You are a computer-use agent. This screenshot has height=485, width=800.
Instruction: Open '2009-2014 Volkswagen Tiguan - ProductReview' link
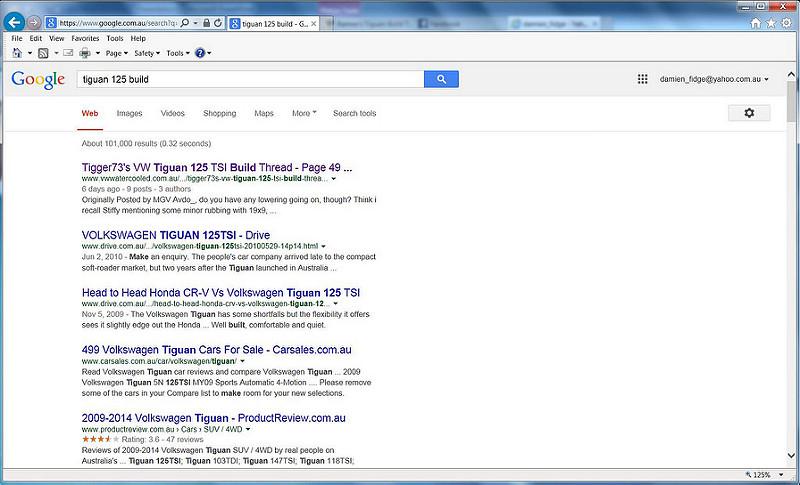(x=214, y=418)
